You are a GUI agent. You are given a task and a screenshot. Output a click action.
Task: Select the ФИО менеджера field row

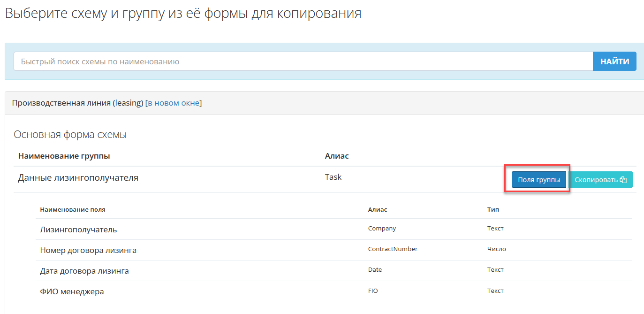72,291
